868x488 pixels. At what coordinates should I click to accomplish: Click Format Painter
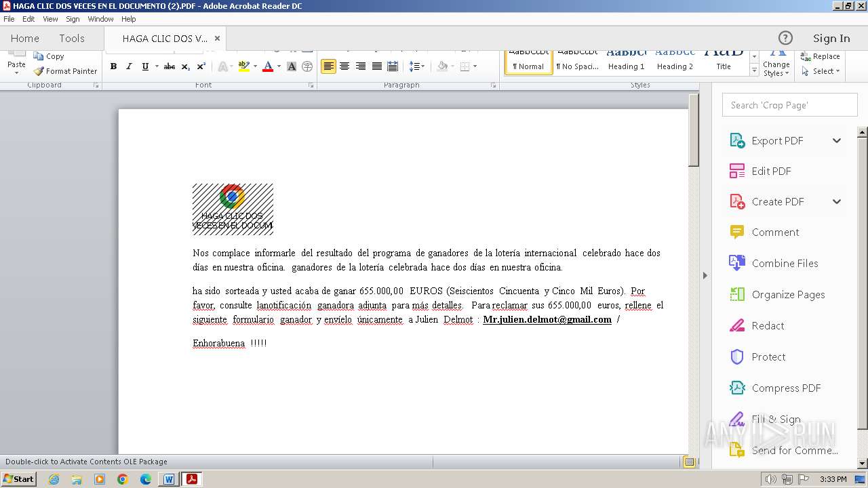point(65,71)
